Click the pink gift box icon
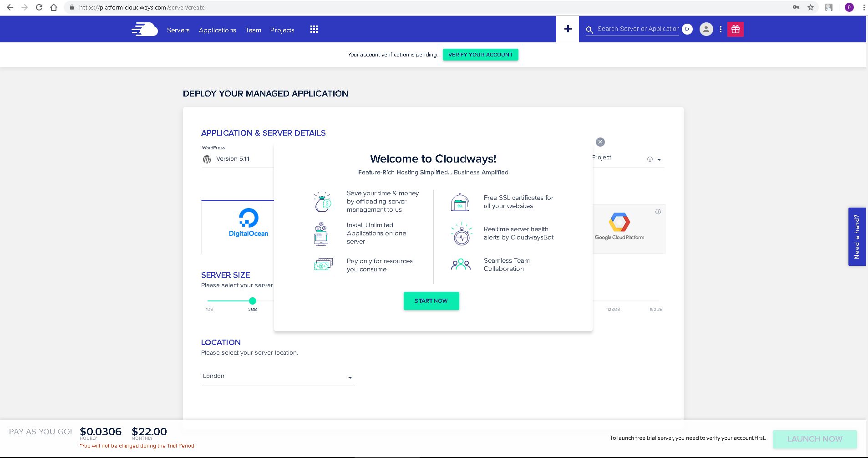The height and width of the screenshot is (458, 868). click(736, 29)
